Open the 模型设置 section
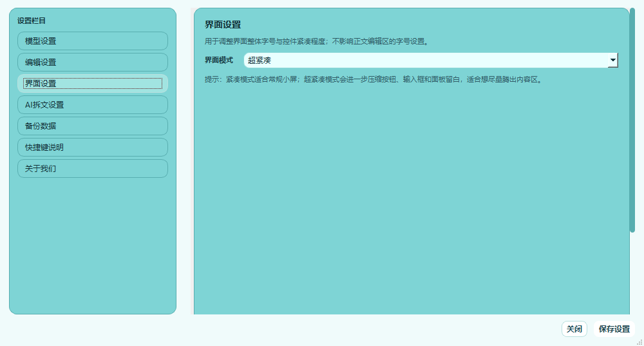The image size is (644, 346). click(x=92, y=41)
